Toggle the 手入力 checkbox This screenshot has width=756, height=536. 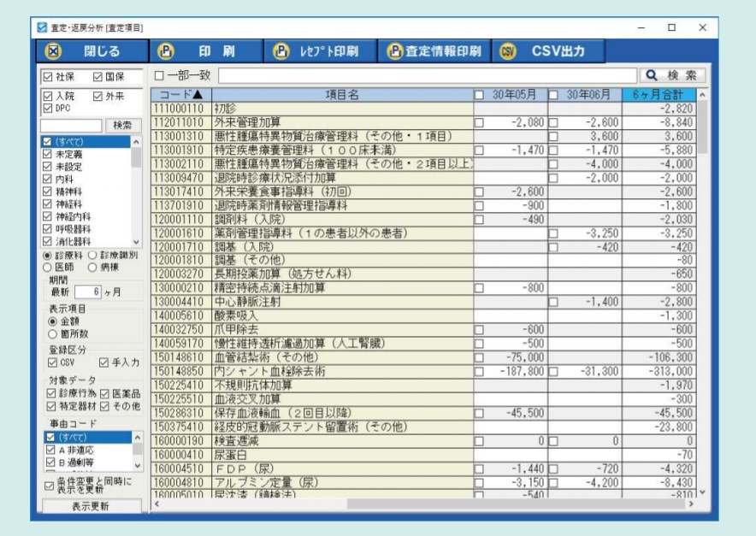103,362
